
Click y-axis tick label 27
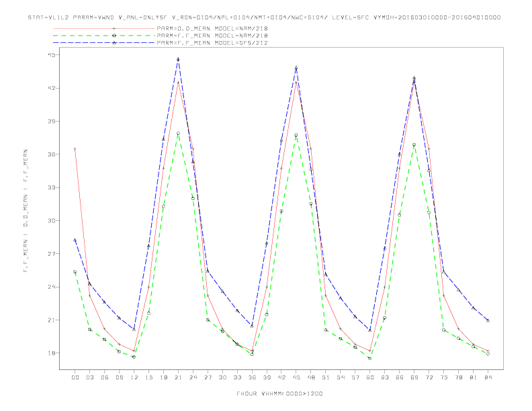point(51,254)
